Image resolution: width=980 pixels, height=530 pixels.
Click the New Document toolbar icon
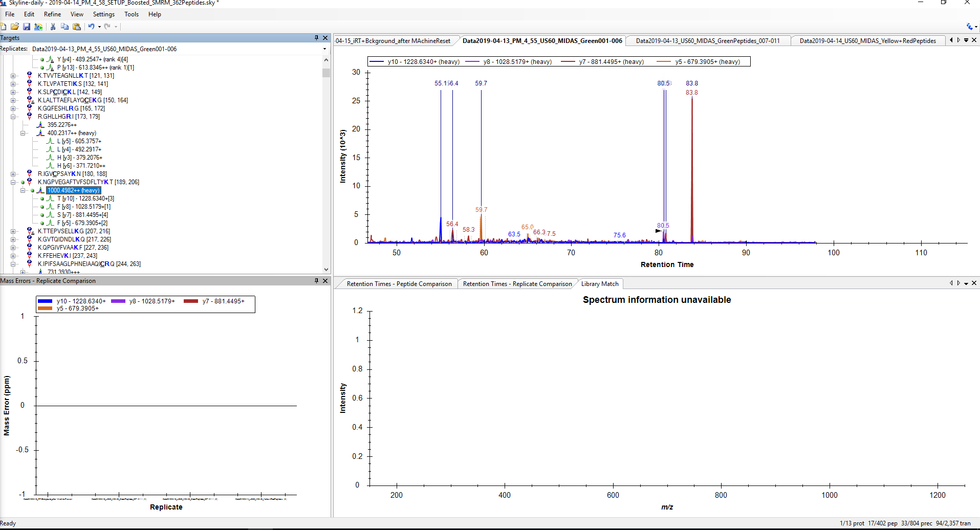click(4, 27)
